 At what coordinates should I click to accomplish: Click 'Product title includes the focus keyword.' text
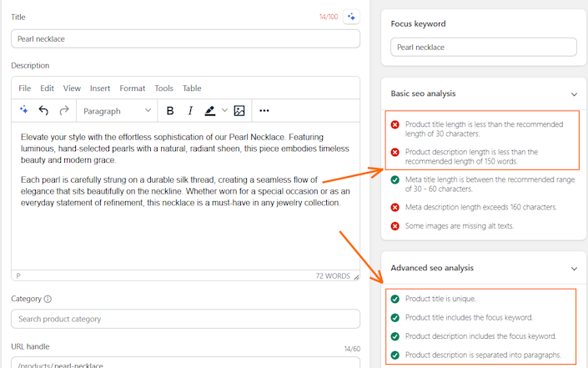tap(469, 317)
